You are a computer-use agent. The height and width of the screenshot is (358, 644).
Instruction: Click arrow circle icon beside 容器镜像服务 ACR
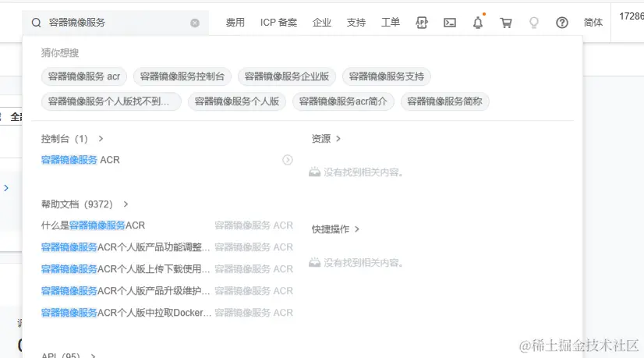coord(288,160)
